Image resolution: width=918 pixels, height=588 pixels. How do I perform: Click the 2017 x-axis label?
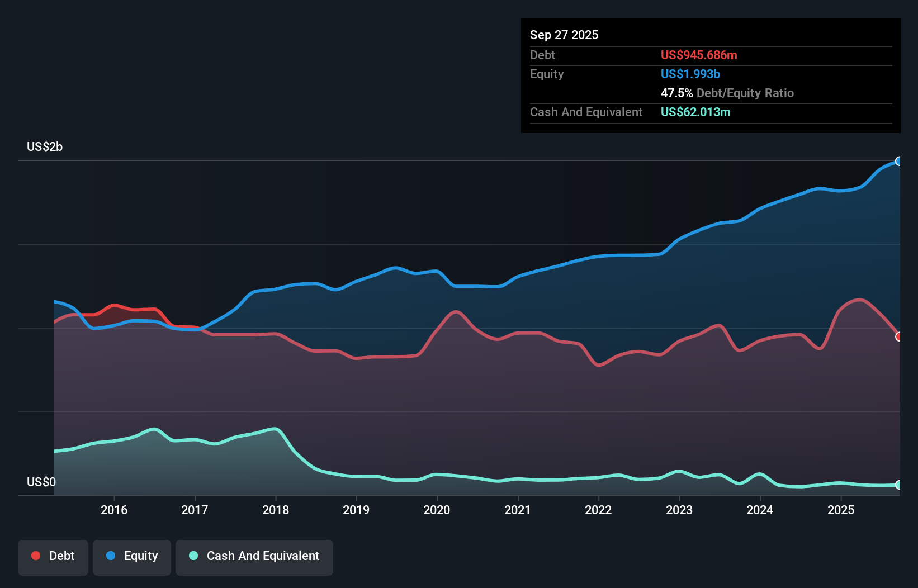pos(195,510)
